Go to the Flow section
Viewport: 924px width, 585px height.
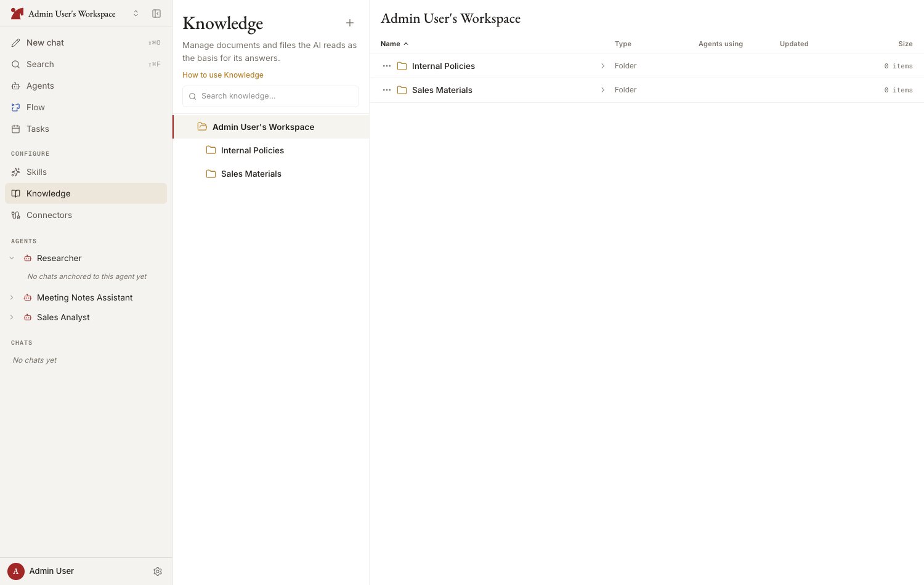tap(86, 107)
